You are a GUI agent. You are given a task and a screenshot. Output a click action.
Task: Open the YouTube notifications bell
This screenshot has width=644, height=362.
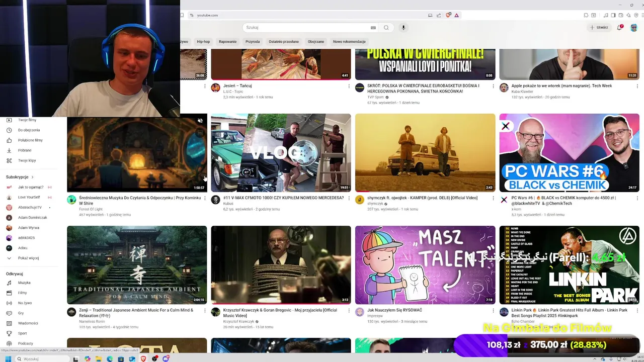(x=620, y=27)
